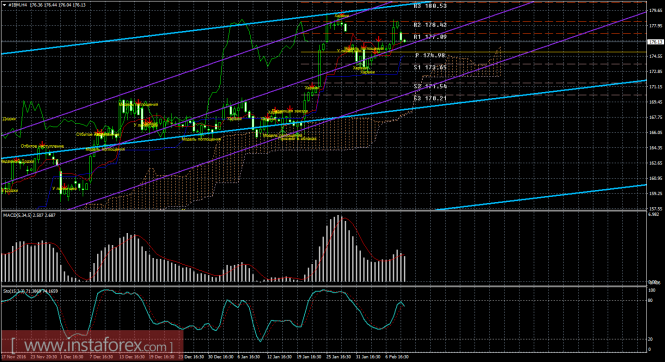Select the last candlestick on the chart

[405, 41]
